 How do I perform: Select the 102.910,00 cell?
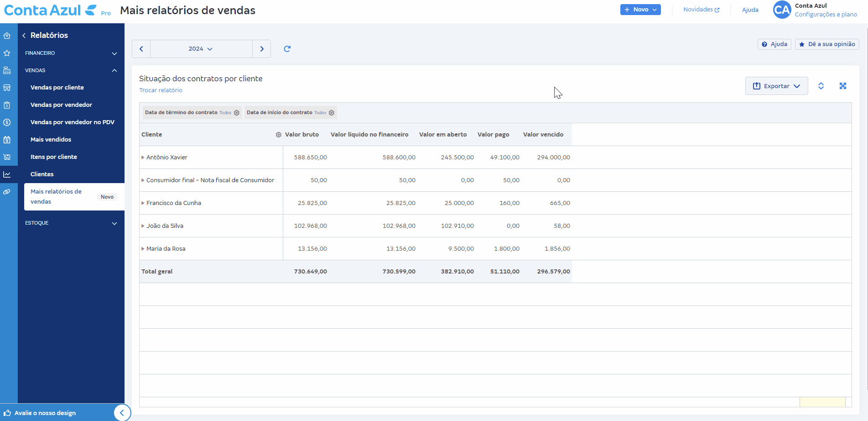[x=457, y=226]
